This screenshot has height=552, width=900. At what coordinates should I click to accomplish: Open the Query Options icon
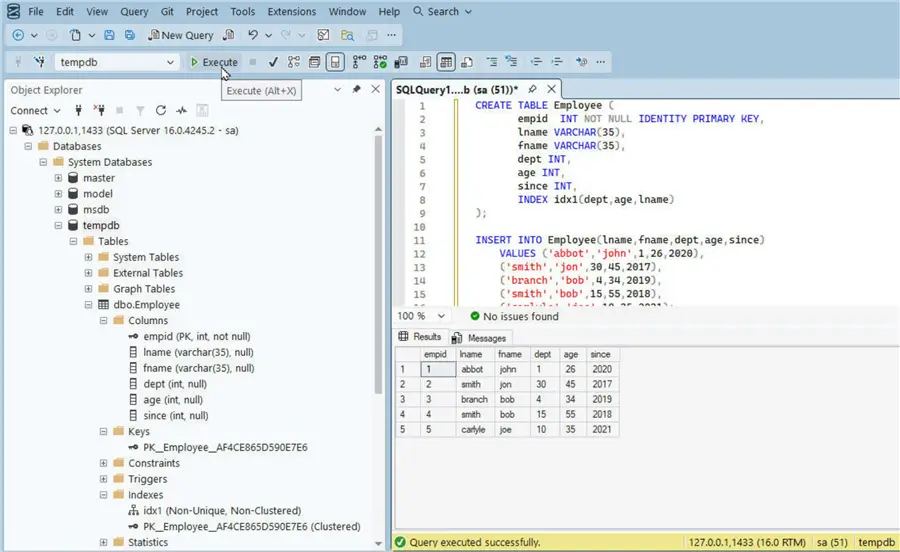point(315,62)
